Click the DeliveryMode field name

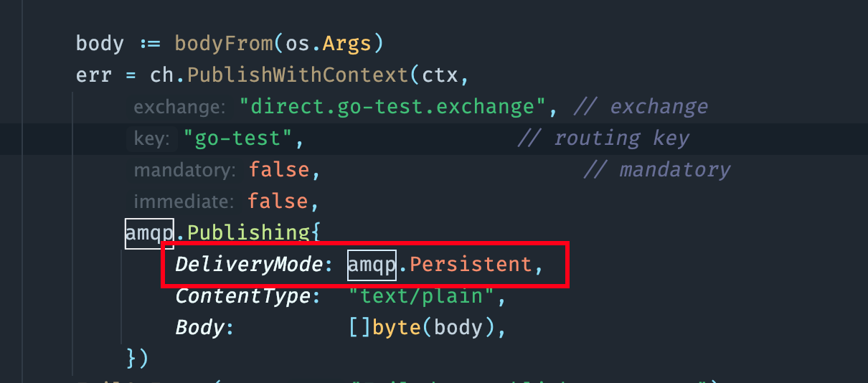249,265
